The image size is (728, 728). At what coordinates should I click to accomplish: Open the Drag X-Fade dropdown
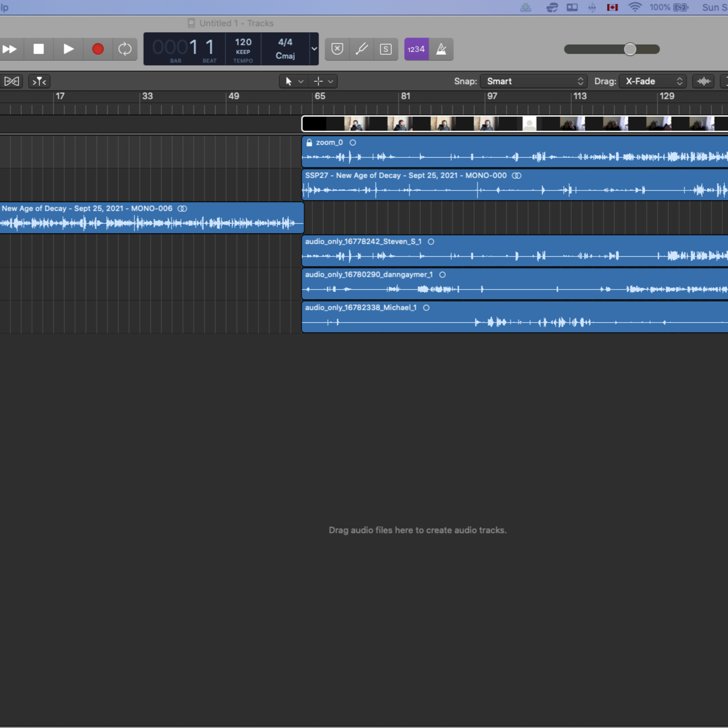tap(653, 81)
